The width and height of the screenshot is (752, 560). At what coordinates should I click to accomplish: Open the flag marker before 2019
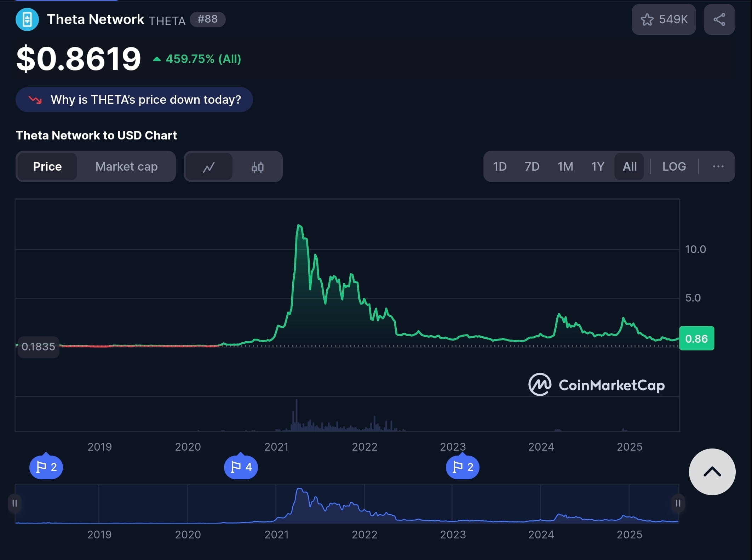pyautogui.click(x=46, y=467)
